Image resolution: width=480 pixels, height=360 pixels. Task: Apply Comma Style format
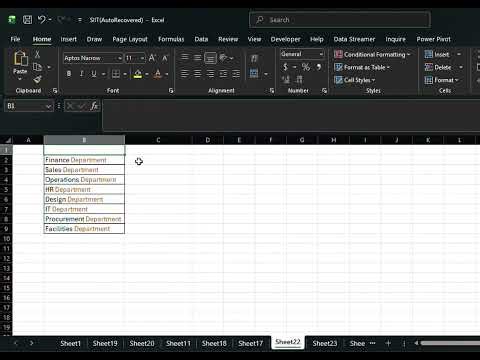coord(319,67)
